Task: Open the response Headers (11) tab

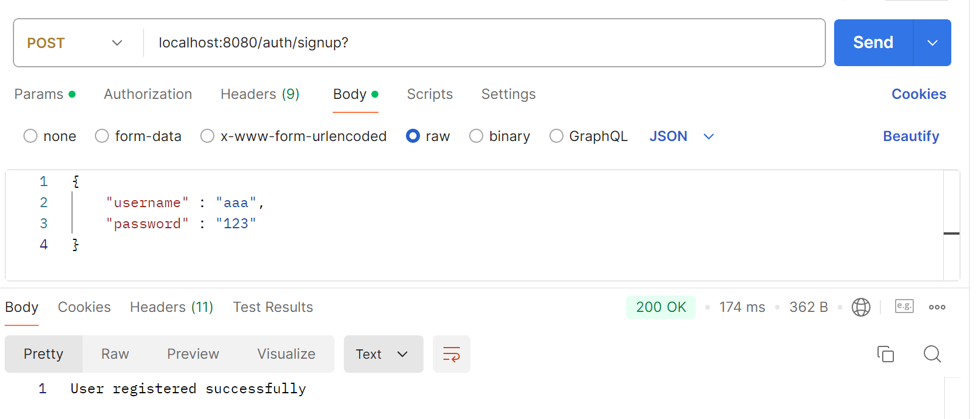Action: (x=172, y=307)
